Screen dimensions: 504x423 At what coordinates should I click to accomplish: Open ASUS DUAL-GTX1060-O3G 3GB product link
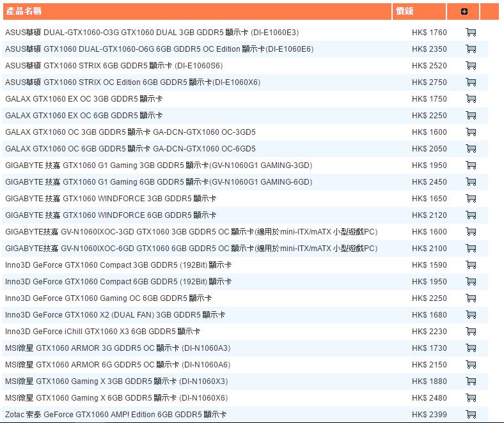point(152,33)
